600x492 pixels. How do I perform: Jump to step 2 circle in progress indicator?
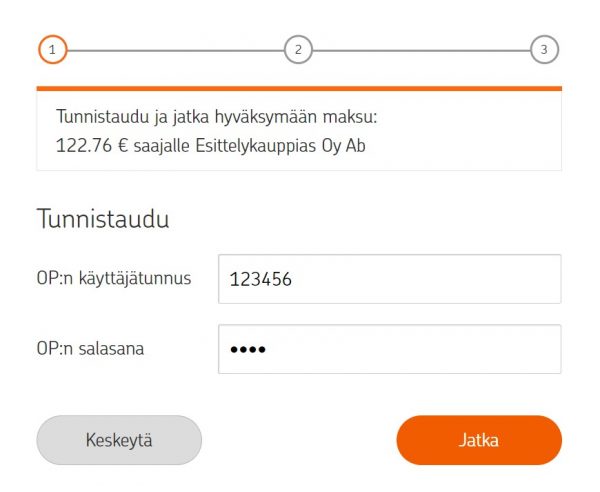(298, 50)
